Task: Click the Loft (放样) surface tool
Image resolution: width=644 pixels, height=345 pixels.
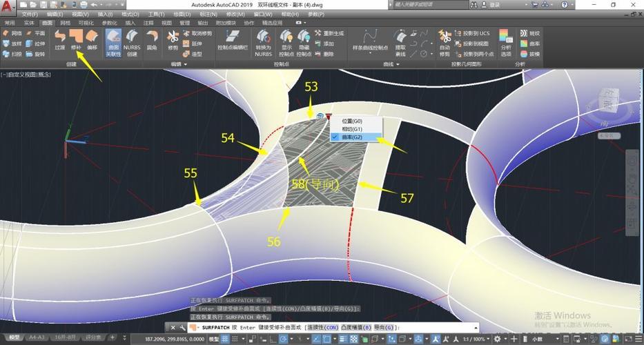Action: [x=12, y=43]
